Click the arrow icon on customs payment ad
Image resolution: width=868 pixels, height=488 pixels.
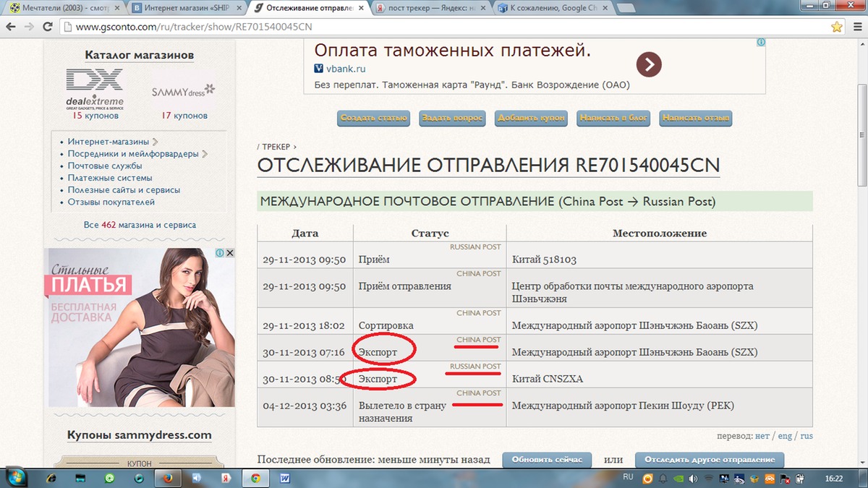(x=649, y=65)
